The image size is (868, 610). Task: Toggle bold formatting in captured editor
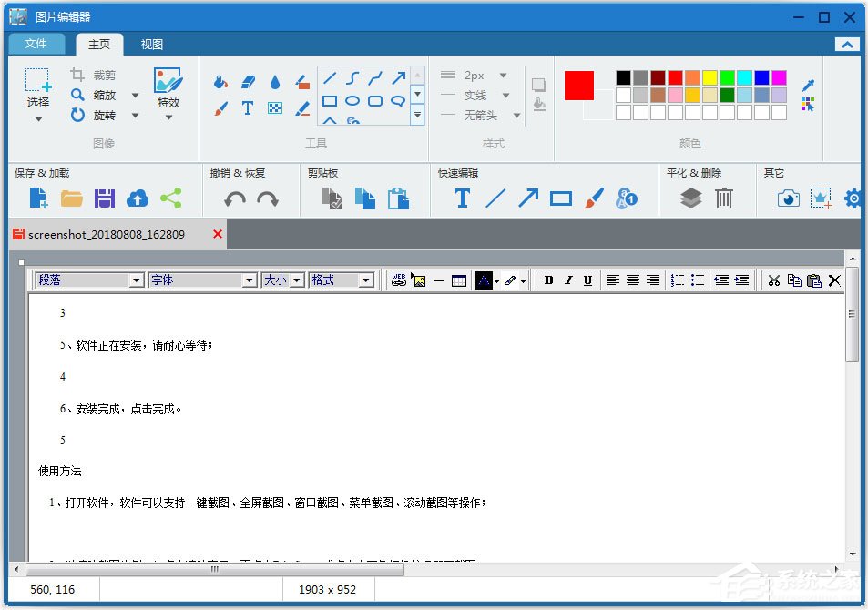tap(548, 280)
